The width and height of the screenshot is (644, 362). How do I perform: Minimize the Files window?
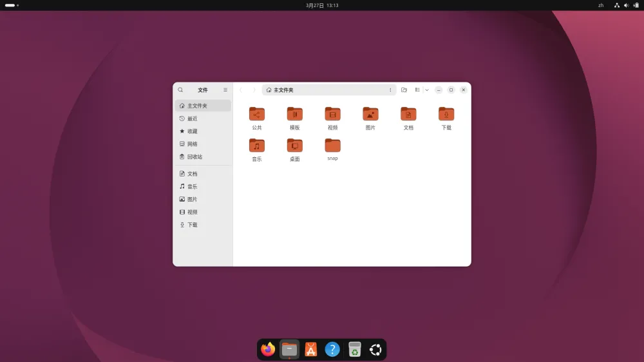pos(439,90)
